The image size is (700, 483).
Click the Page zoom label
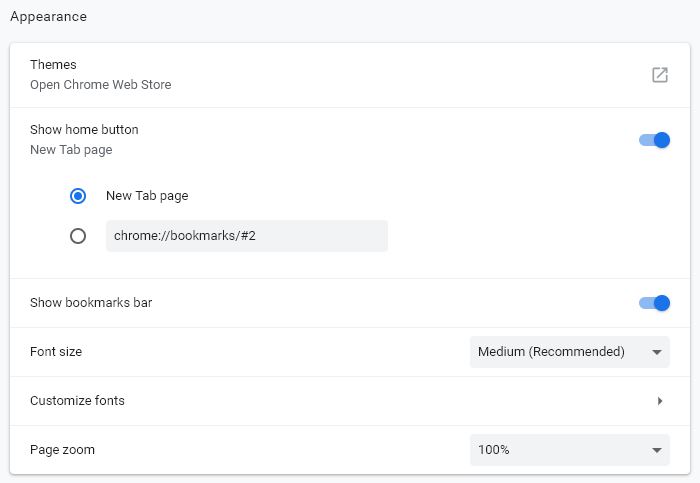pos(62,450)
